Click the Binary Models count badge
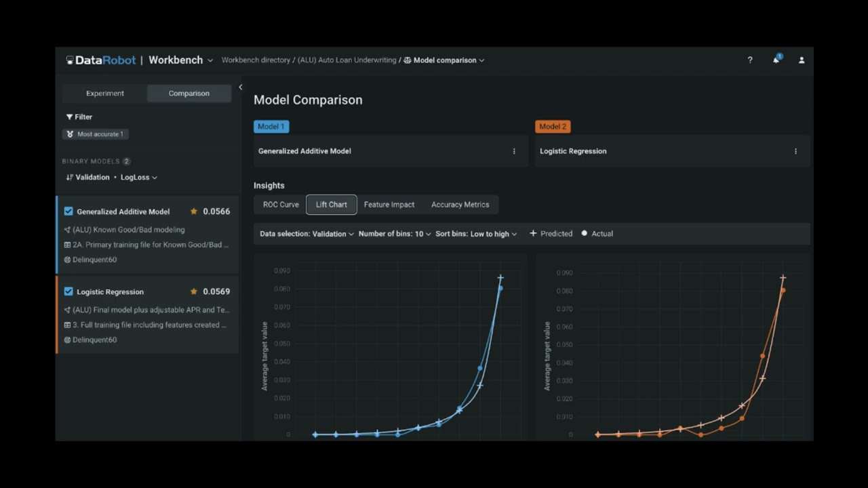 (x=126, y=161)
